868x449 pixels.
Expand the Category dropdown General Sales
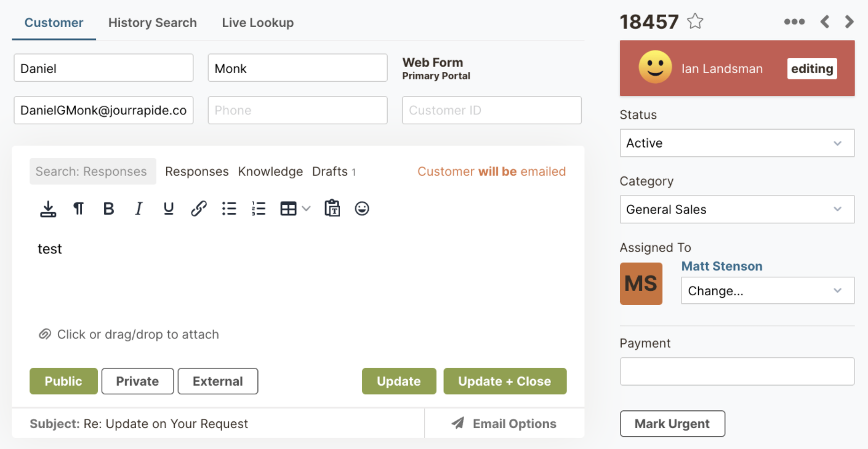click(737, 210)
